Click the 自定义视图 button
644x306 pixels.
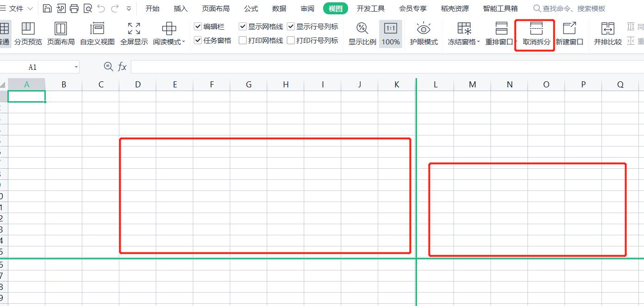pyautogui.click(x=97, y=34)
